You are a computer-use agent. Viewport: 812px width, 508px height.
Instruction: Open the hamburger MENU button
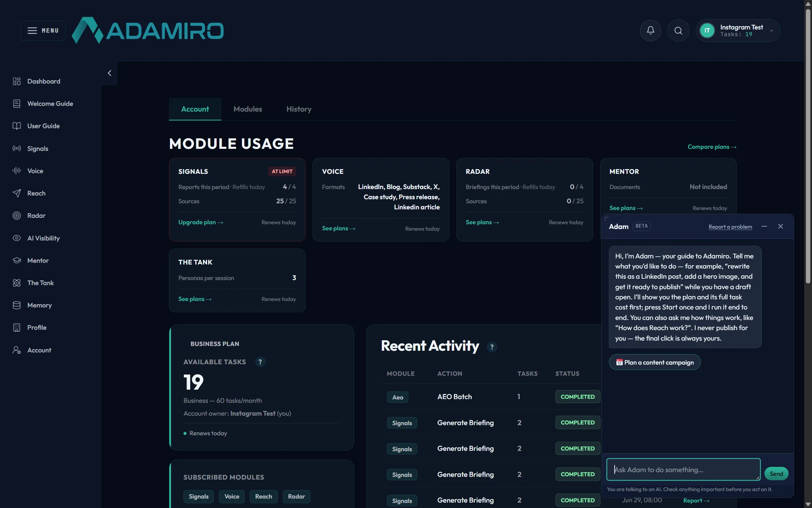pyautogui.click(x=43, y=30)
